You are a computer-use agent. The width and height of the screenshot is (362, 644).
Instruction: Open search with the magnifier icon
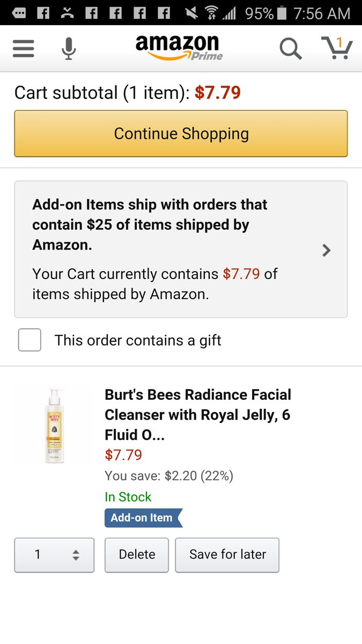click(x=290, y=49)
